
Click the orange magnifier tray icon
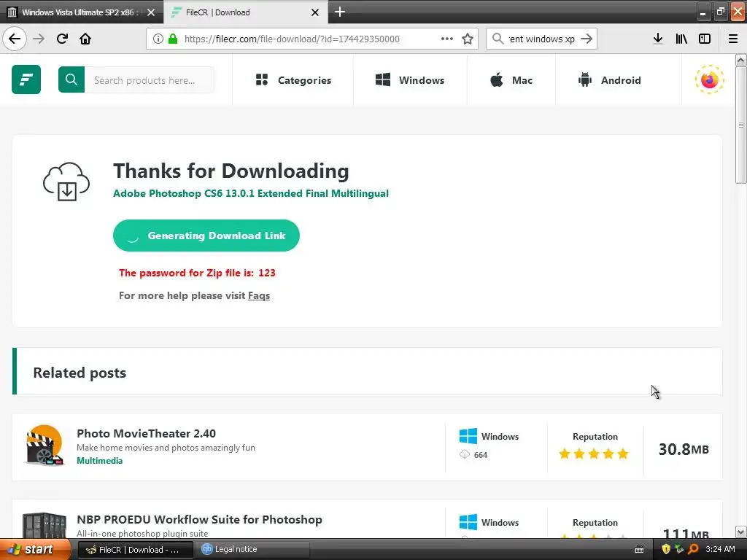click(x=693, y=550)
